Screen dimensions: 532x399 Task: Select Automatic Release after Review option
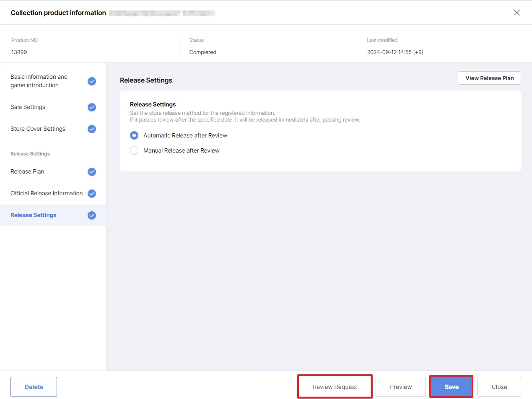pyautogui.click(x=134, y=135)
